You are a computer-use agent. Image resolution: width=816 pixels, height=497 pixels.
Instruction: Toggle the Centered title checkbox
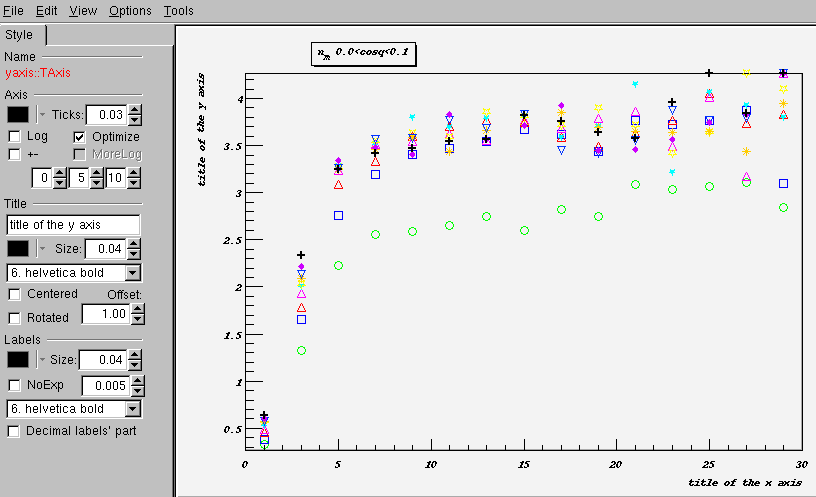(x=15, y=294)
